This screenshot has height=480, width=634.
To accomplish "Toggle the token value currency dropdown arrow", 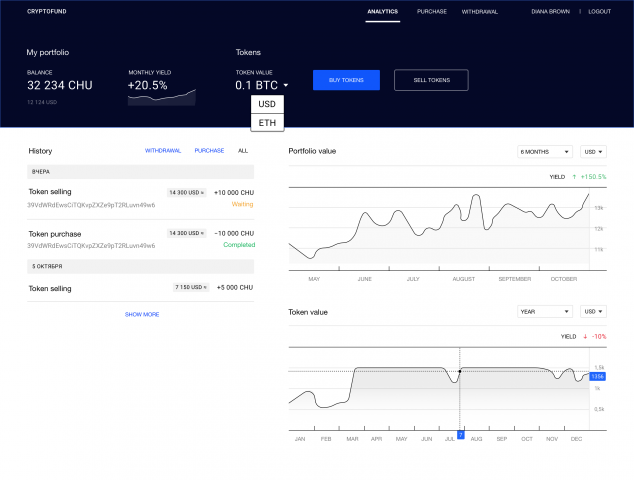I will coord(286,85).
